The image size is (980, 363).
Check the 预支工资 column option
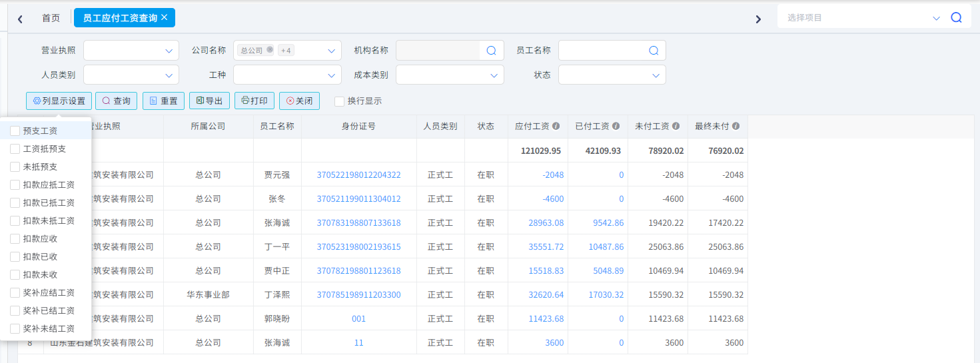(x=15, y=131)
